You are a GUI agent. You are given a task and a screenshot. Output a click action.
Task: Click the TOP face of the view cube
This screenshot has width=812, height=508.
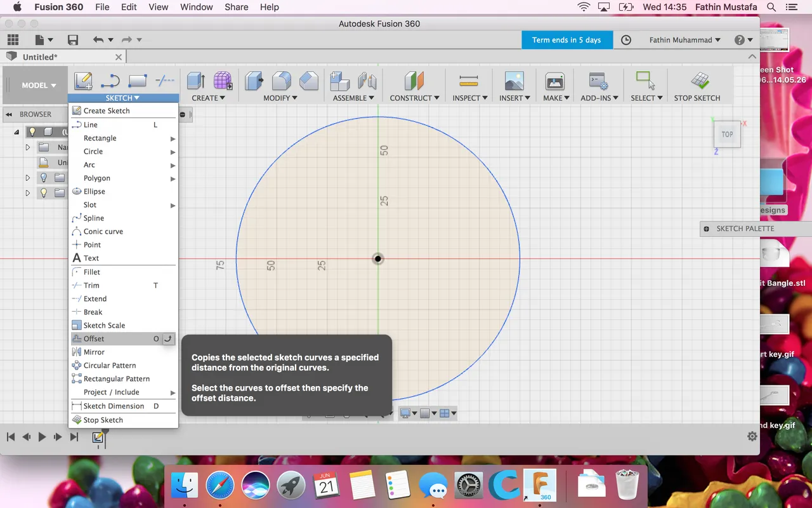point(727,135)
